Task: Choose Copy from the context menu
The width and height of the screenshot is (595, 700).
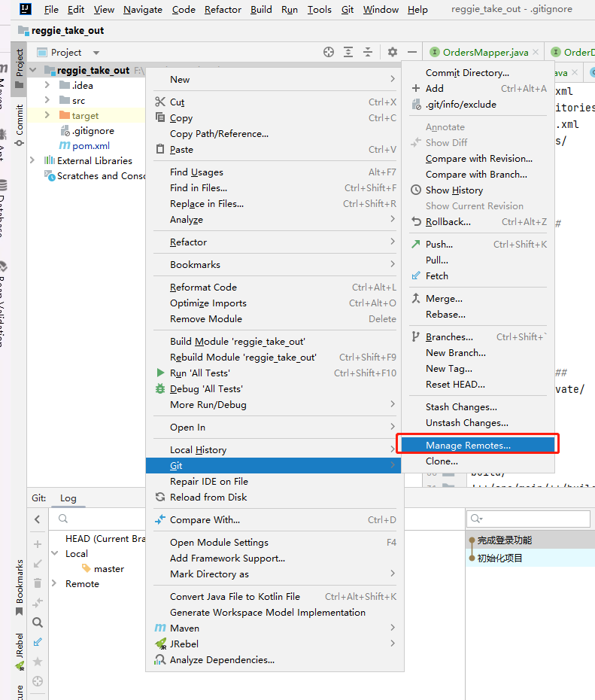Action: tap(275, 118)
